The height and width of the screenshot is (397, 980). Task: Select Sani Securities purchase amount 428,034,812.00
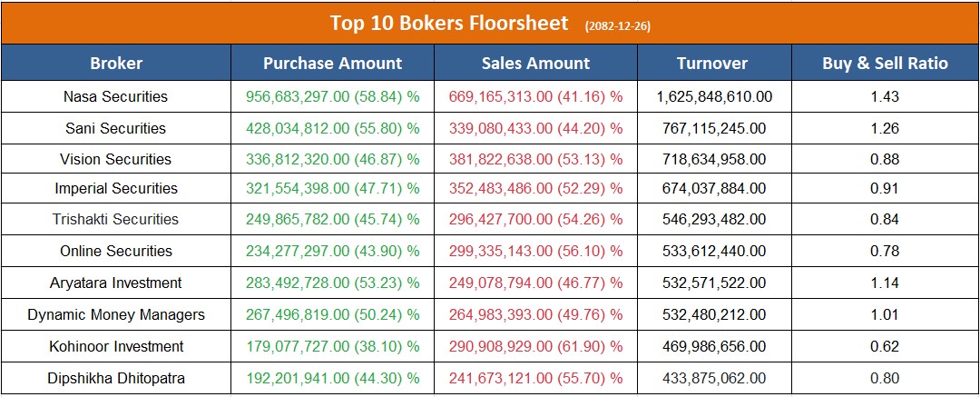point(304,128)
